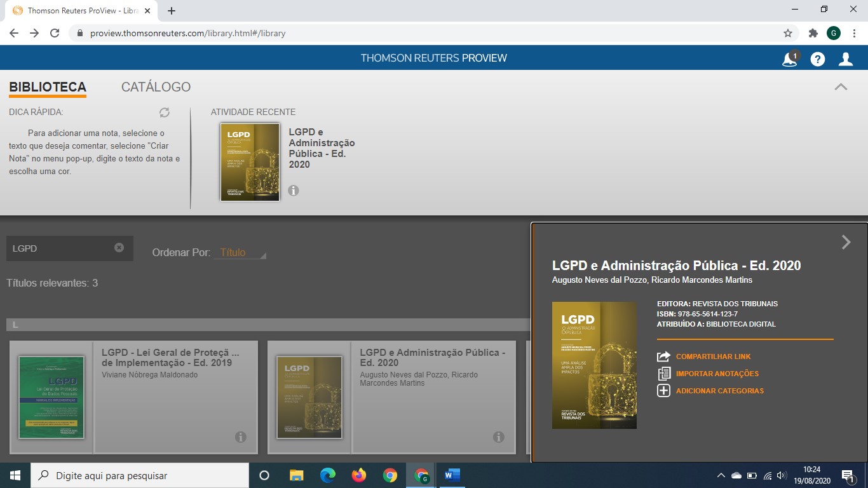
Task: Click the Compartilhar Link share icon
Action: pos(663,356)
